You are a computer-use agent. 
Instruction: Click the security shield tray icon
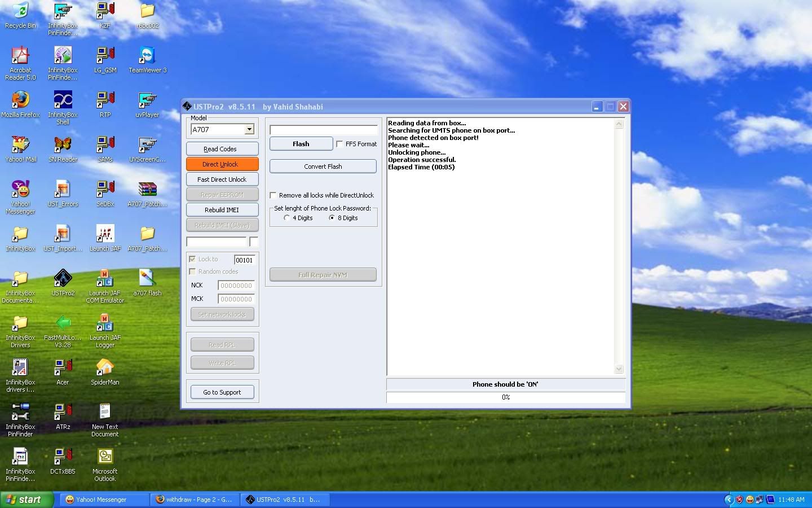coord(739,500)
